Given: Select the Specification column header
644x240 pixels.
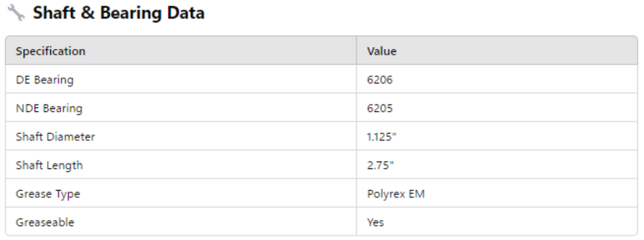Looking at the screenshot, I should 50,52.
